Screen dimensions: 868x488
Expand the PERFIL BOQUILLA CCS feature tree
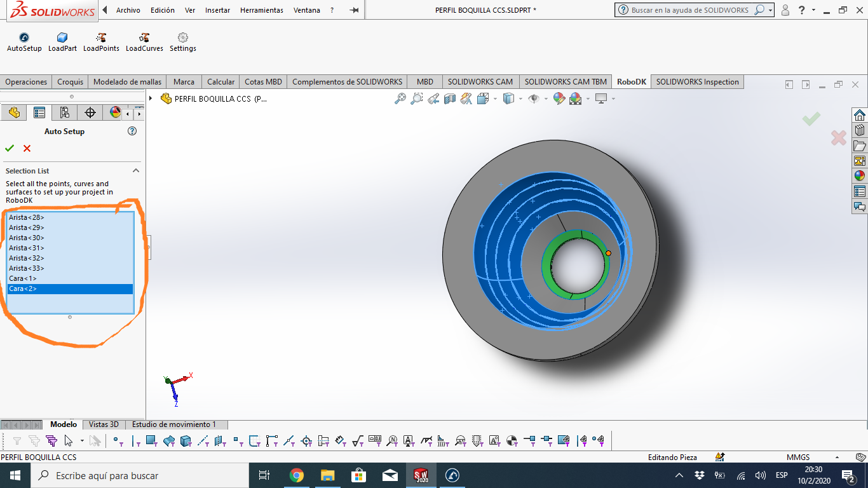click(x=151, y=98)
